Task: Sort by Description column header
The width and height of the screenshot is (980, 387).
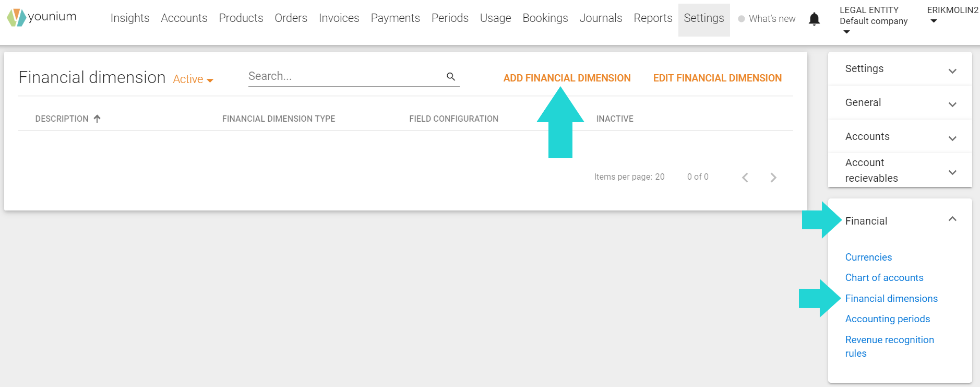Action: (62, 119)
